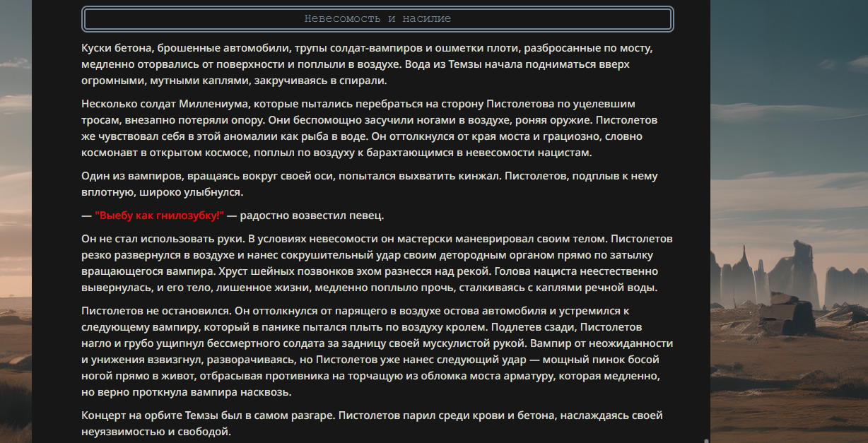
Task: Click the paragraph starting "Он не стал использовать руки"
Action: tap(377, 264)
